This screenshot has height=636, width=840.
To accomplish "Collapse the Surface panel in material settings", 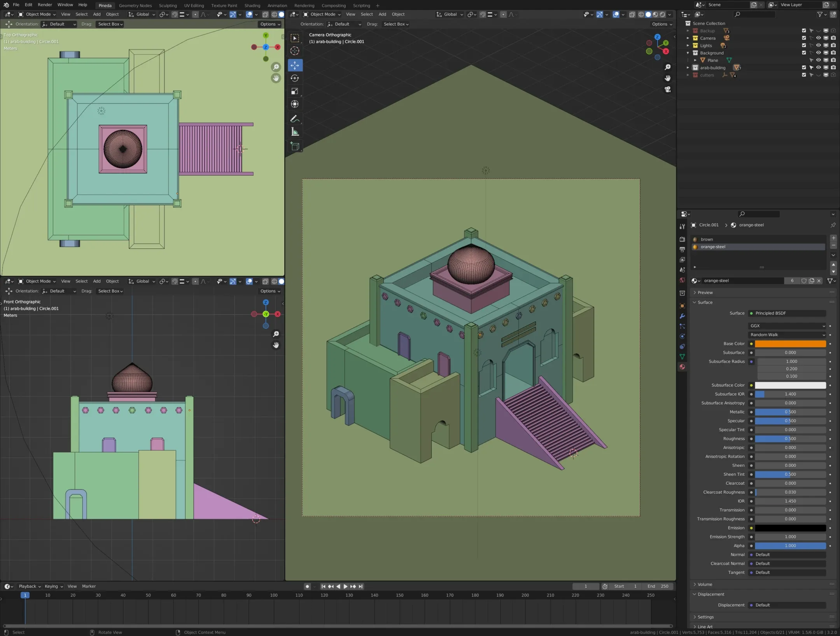I will (x=703, y=302).
